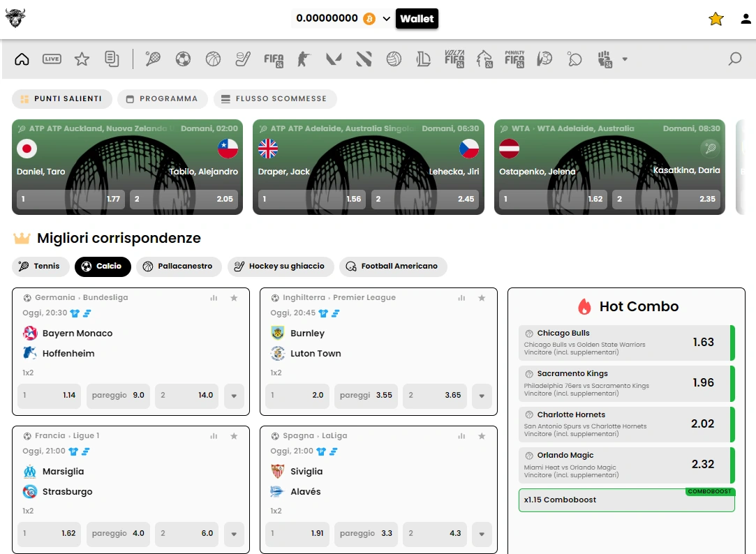The height and width of the screenshot is (554, 756).
Task: Select the basketball sport icon
Action: [213, 59]
